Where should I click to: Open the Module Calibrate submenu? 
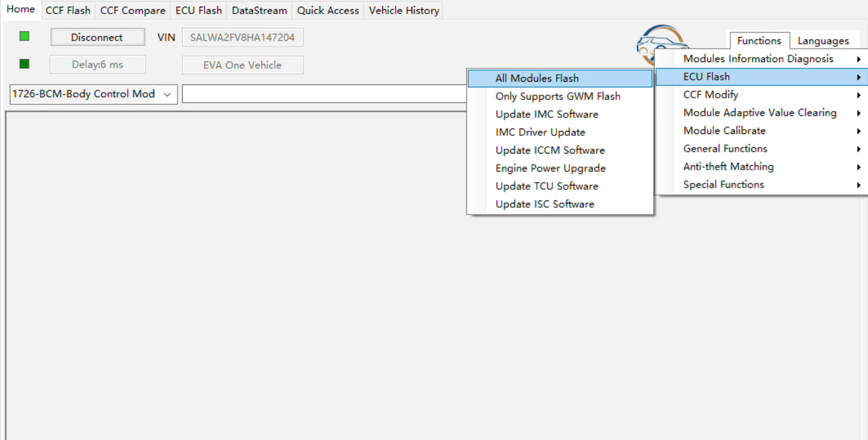coord(762,130)
